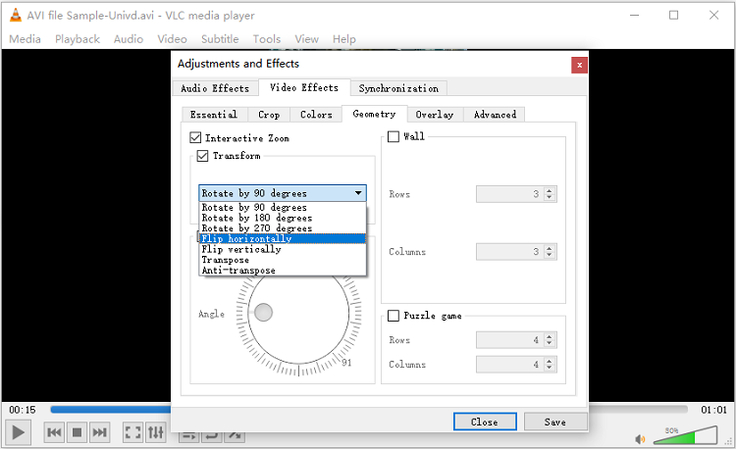Stop playback with the stop button

(x=77, y=432)
